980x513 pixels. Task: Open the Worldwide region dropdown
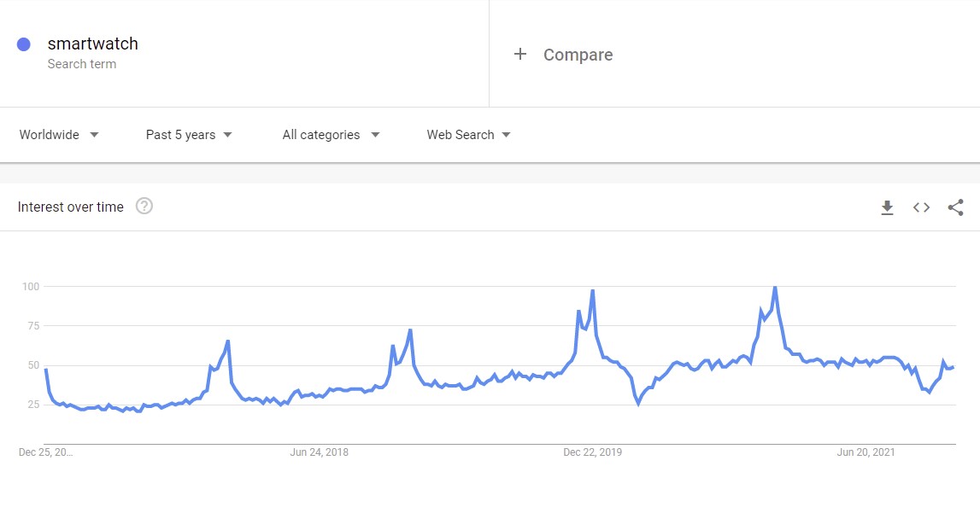pyautogui.click(x=59, y=135)
